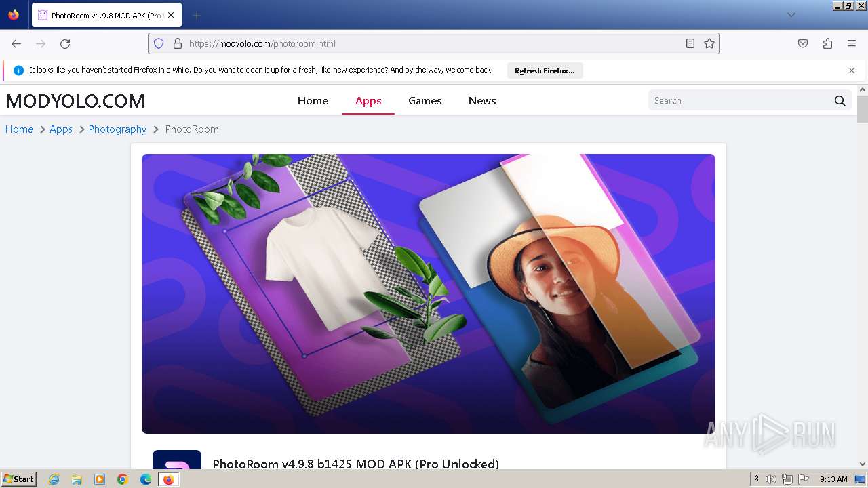The image size is (868, 488).
Task: Reload the current page
Action: click(65, 43)
